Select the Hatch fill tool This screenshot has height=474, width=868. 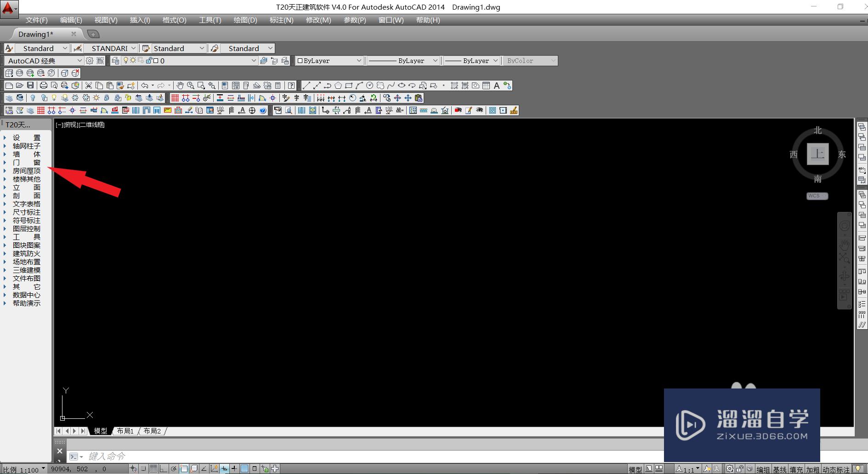[454, 86]
